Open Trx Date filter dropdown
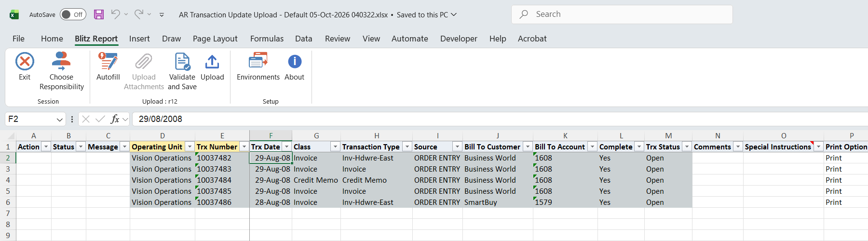The width and height of the screenshot is (868, 241). click(287, 147)
